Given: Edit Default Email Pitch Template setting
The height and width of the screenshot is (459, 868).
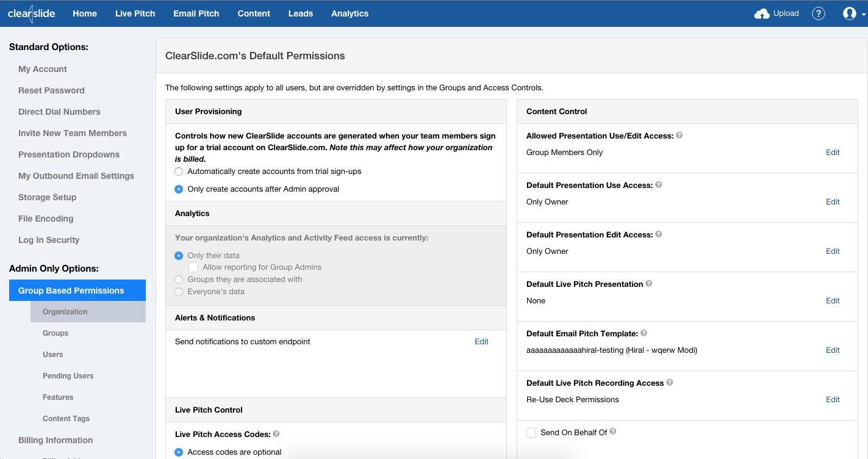Looking at the screenshot, I should pos(833,350).
